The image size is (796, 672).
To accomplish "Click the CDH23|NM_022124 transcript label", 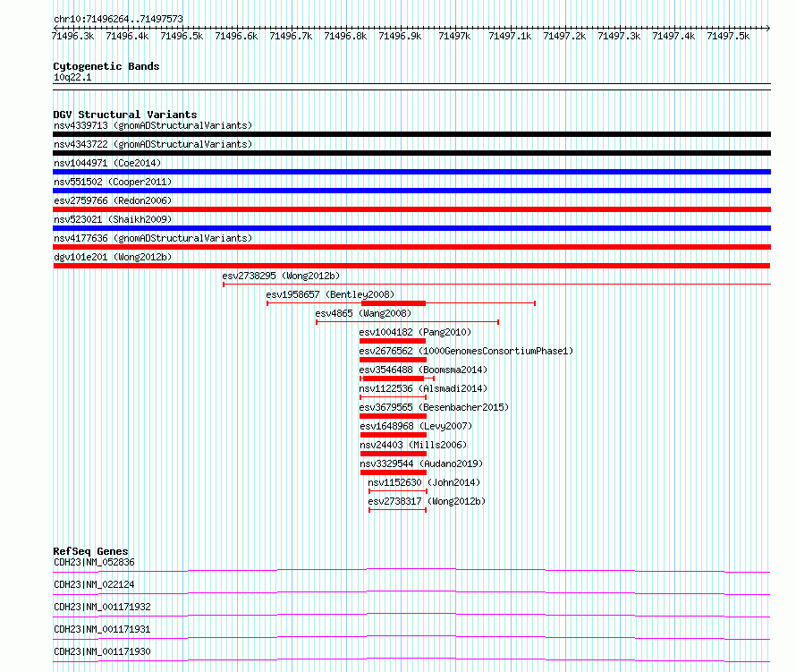I will 94,584.
